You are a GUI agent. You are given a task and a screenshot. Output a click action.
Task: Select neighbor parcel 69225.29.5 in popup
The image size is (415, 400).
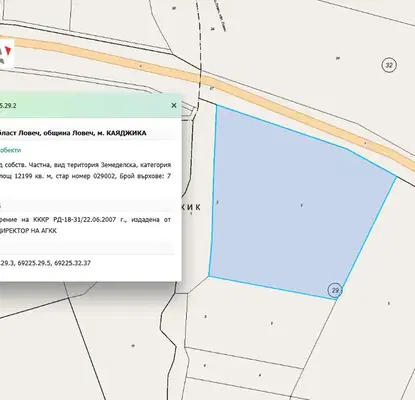click(x=34, y=263)
